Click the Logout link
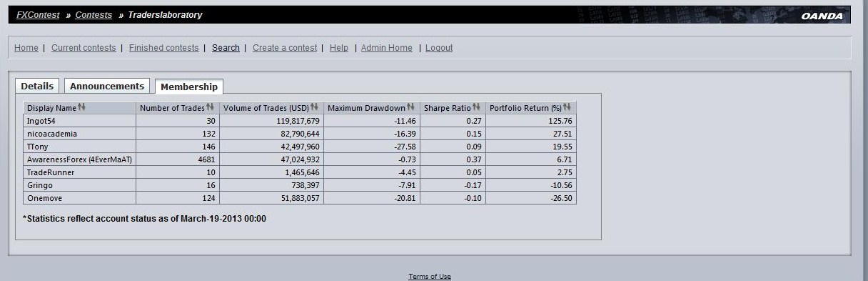Image resolution: width=868 pixels, height=281 pixels. coord(439,48)
